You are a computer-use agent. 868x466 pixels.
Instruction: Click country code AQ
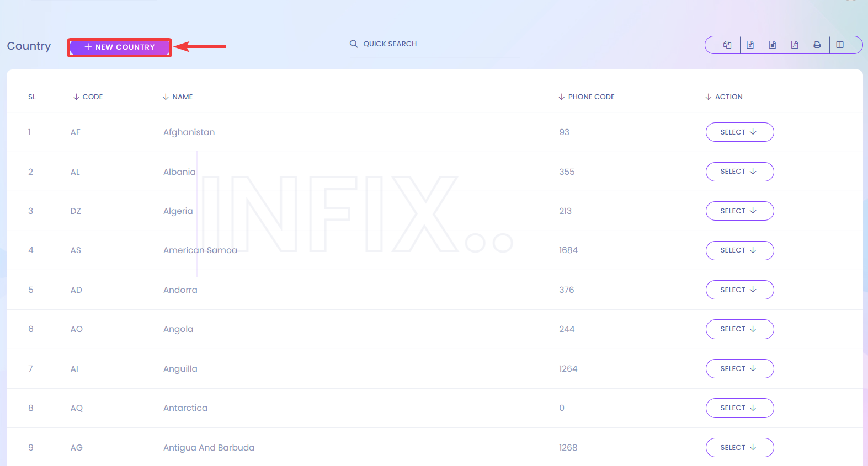point(76,408)
